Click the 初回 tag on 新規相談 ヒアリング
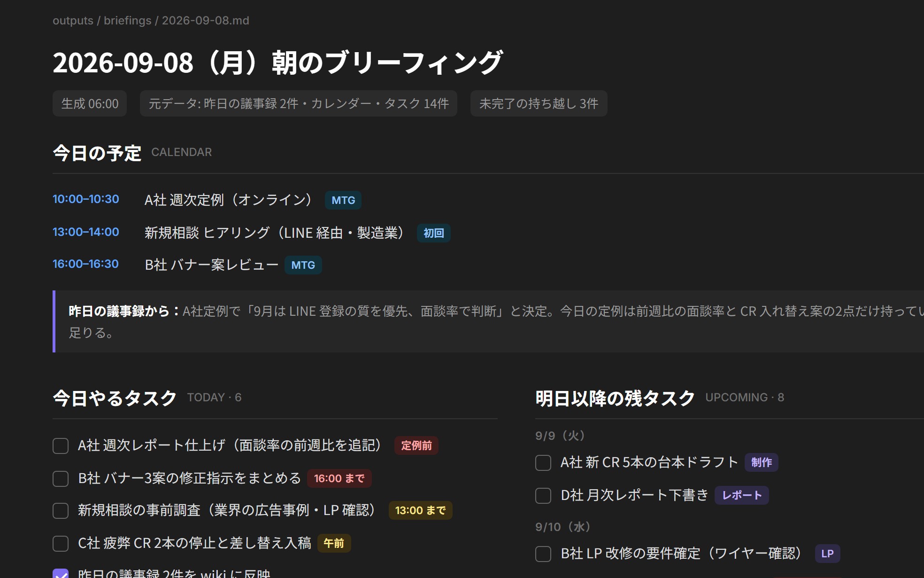Image resolution: width=924 pixels, height=578 pixels. coord(434,233)
